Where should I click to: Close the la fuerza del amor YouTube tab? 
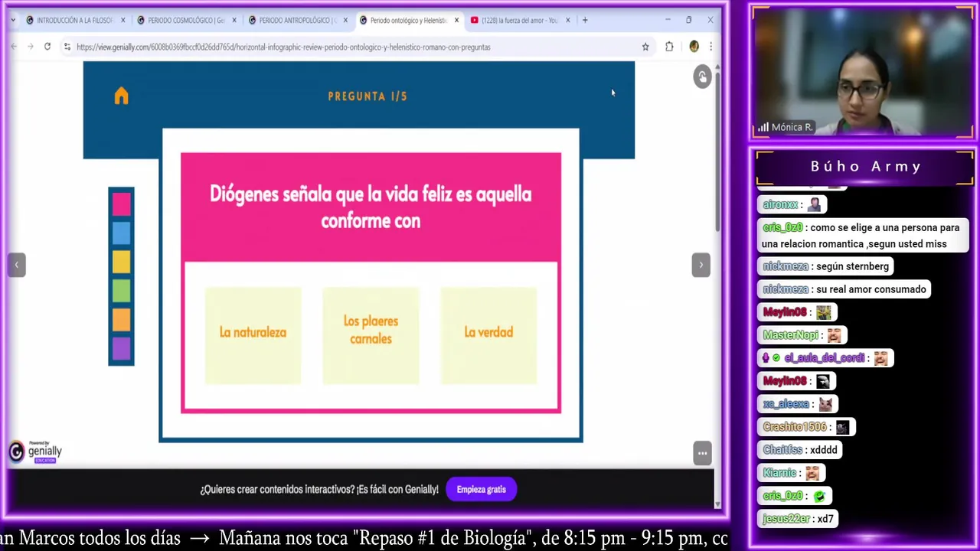(567, 20)
